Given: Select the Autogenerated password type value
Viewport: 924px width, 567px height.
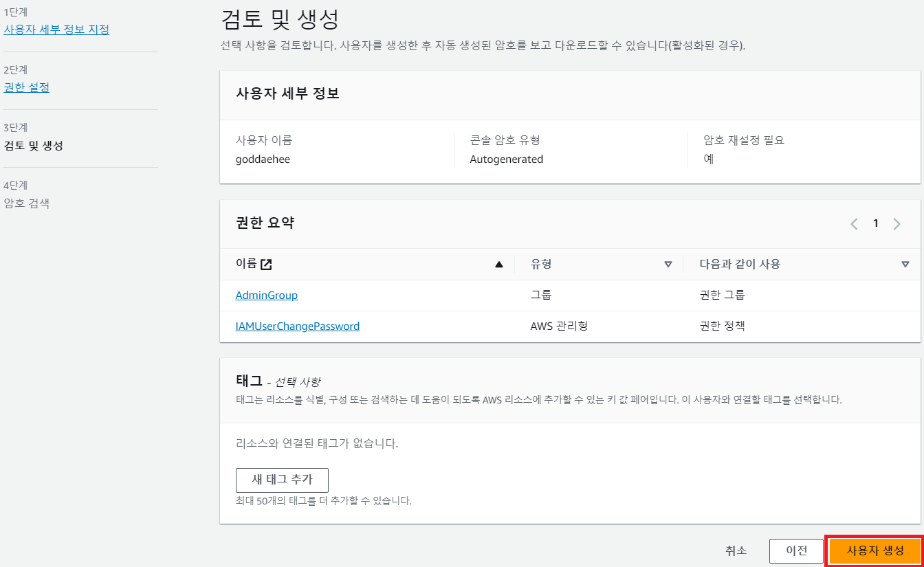Looking at the screenshot, I should click(x=507, y=159).
